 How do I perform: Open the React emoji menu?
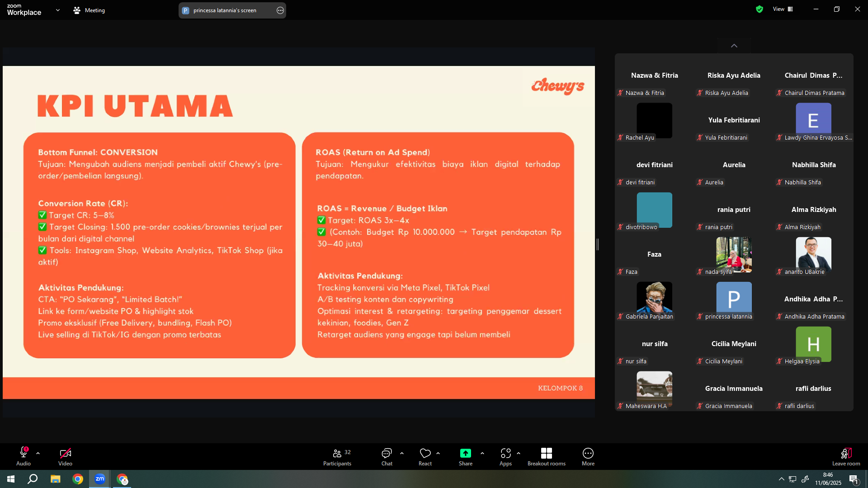pos(425,456)
